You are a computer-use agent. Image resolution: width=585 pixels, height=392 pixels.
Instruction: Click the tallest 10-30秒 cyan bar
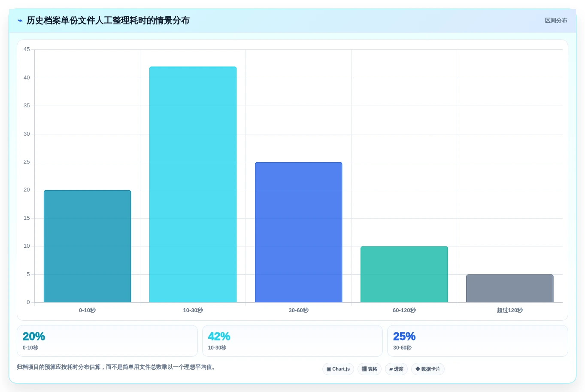[193, 185]
